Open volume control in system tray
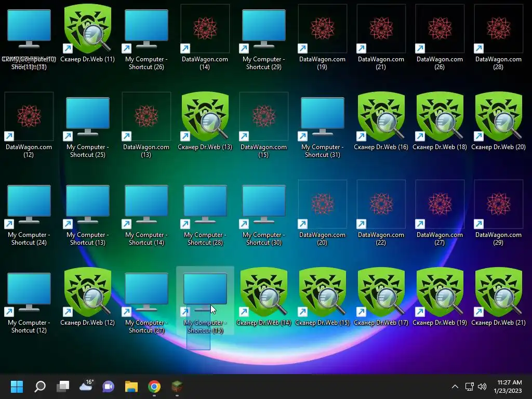The image size is (532, 399). pos(482,387)
